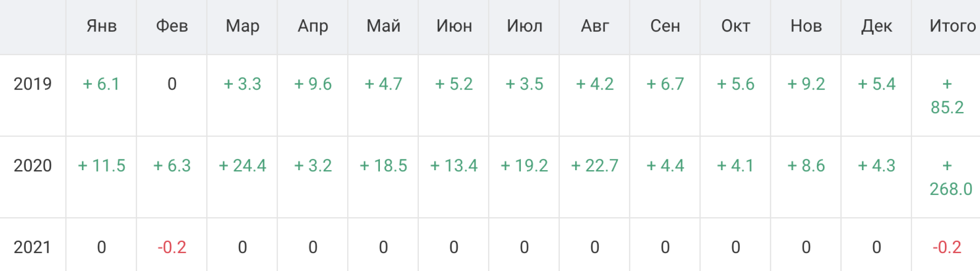Select the 2021 row label
The height and width of the screenshot is (271, 980).
pyautogui.click(x=32, y=247)
